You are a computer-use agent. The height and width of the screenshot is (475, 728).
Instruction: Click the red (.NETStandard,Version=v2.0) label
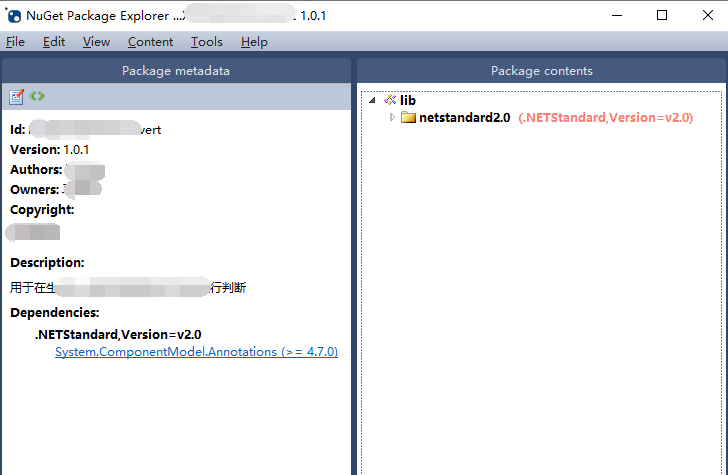pyautogui.click(x=605, y=117)
